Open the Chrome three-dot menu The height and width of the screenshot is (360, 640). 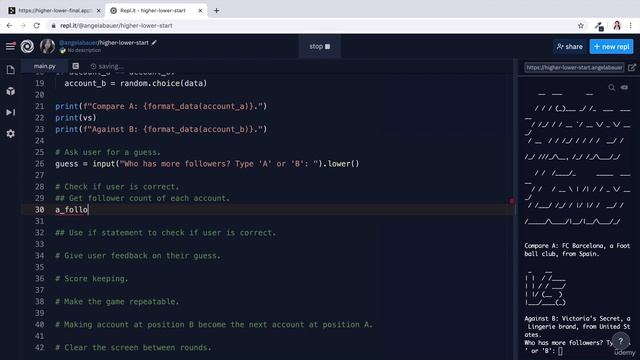tap(631, 26)
